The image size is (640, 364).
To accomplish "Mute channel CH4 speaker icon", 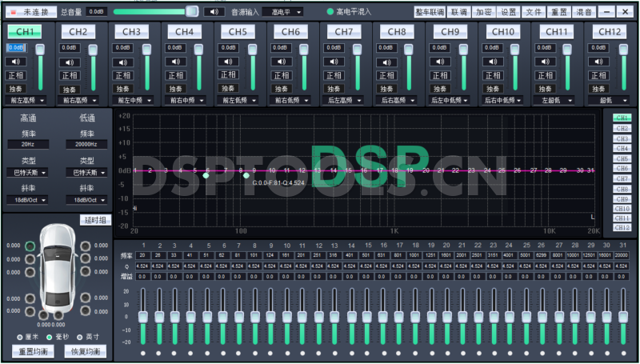I will [175, 62].
